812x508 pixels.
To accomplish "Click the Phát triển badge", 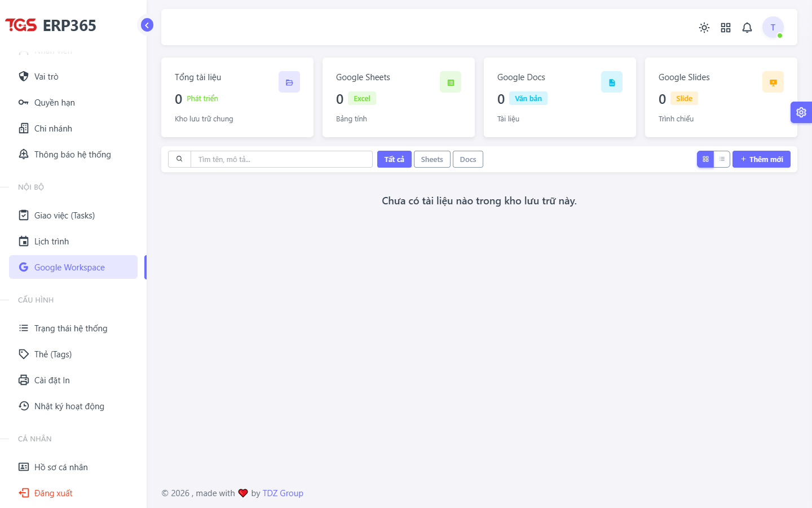I will pos(202,98).
